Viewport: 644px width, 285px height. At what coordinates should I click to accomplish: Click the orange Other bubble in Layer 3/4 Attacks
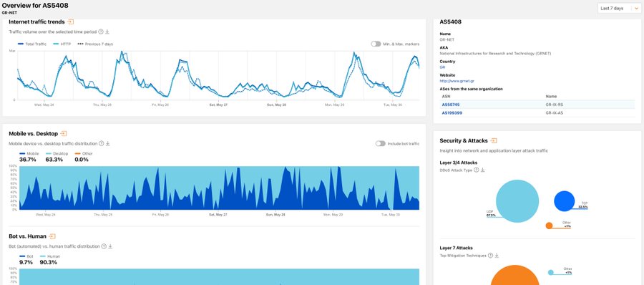click(x=549, y=226)
